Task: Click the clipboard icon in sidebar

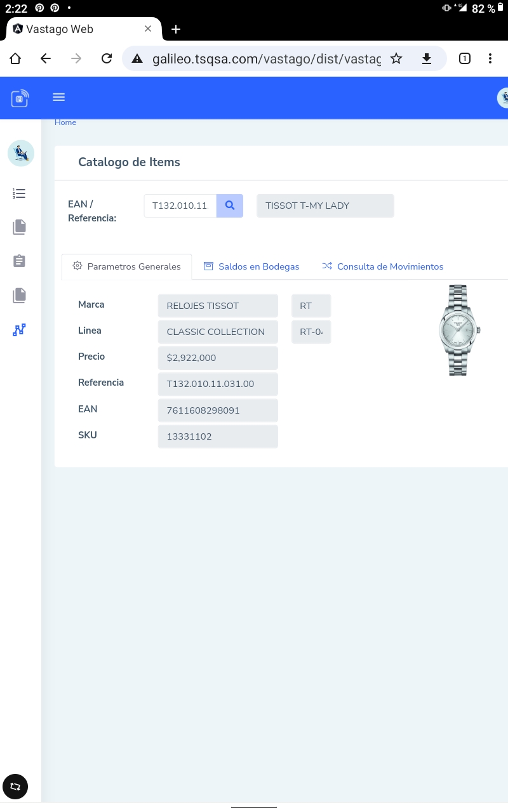Action: click(x=19, y=261)
